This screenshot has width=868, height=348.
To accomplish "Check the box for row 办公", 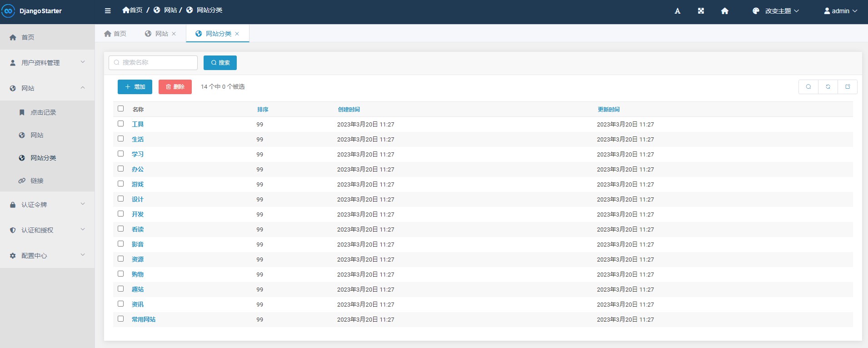I will pos(120,169).
